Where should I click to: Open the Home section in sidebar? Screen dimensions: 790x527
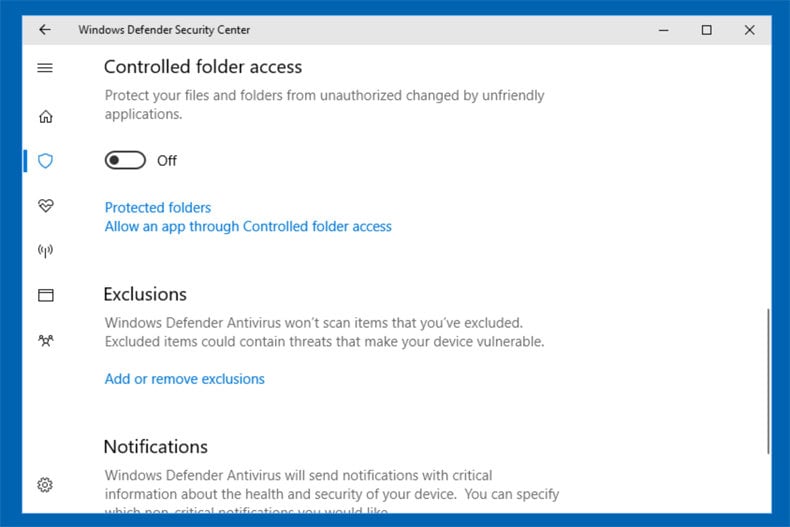[x=45, y=117]
